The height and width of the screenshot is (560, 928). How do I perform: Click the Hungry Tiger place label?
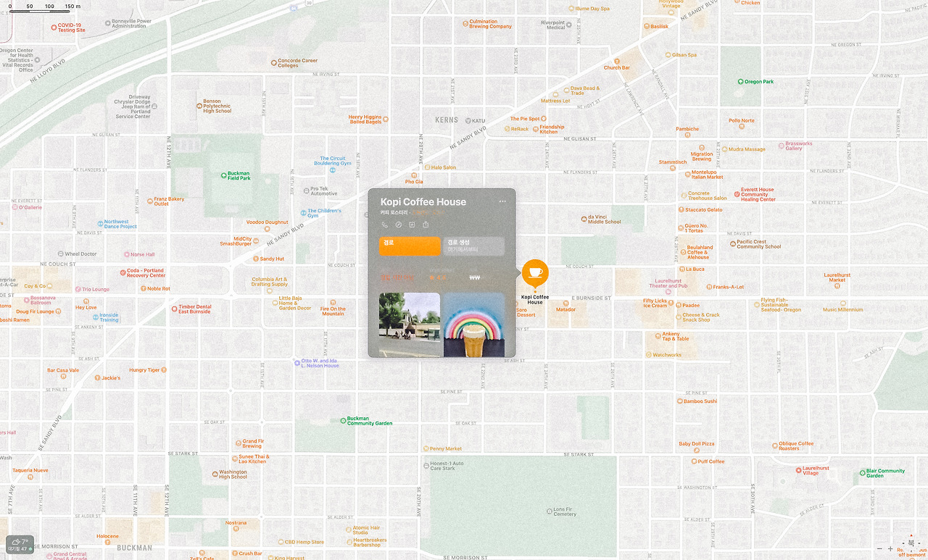[x=144, y=370]
